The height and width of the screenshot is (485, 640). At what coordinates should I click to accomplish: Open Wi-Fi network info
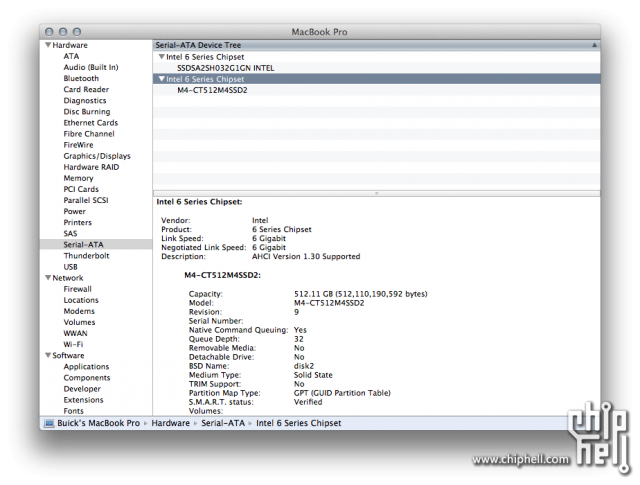(x=73, y=344)
